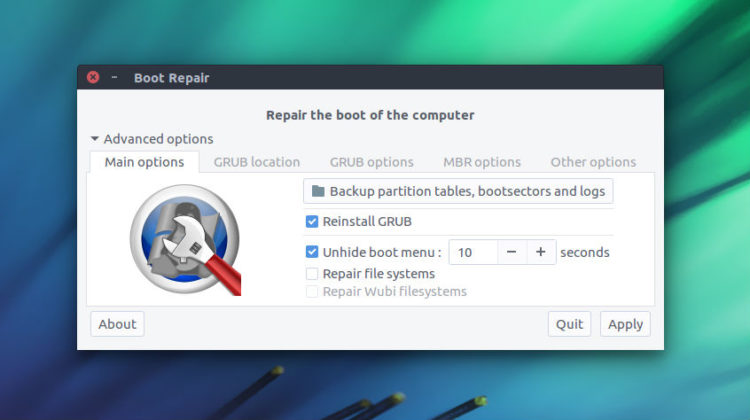Image resolution: width=750 pixels, height=420 pixels.
Task: Enable Repair file systems checkbox
Action: (312, 274)
